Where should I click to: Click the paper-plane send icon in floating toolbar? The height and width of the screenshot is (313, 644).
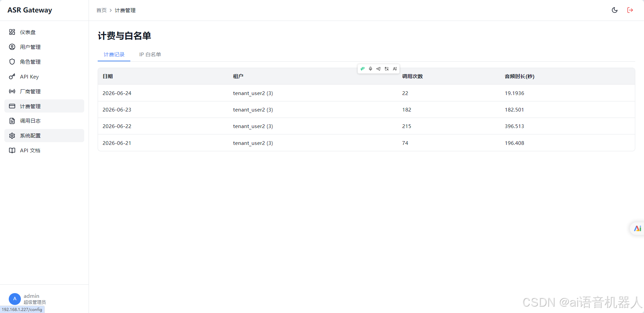[378, 69]
